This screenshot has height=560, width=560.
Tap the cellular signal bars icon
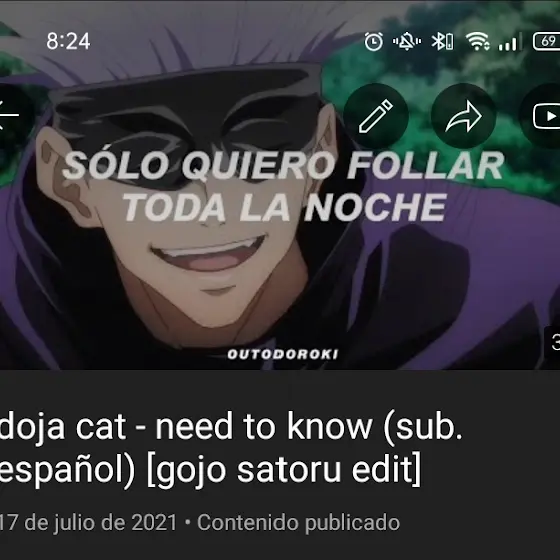[x=508, y=42]
